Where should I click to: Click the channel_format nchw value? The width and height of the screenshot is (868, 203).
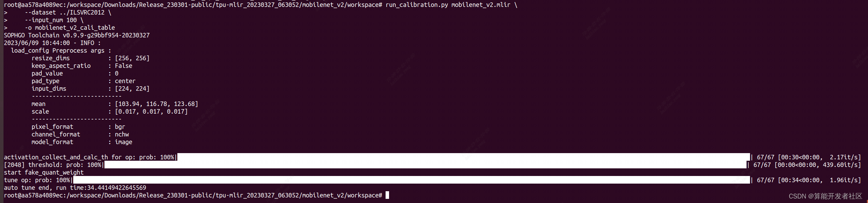(122, 134)
